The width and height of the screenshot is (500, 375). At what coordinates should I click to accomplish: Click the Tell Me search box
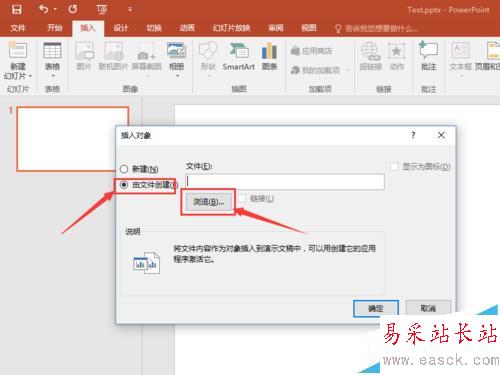(377, 29)
